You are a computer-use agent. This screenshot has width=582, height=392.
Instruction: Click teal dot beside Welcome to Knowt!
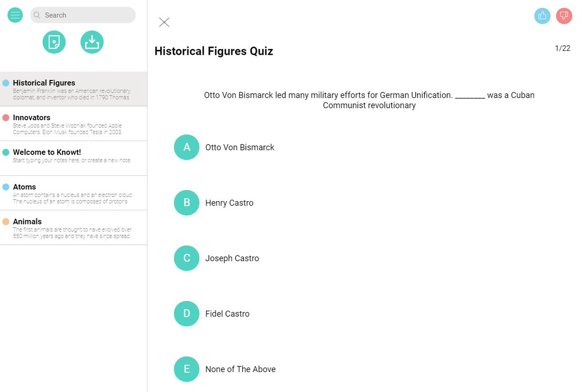click(x=6, y=152)
